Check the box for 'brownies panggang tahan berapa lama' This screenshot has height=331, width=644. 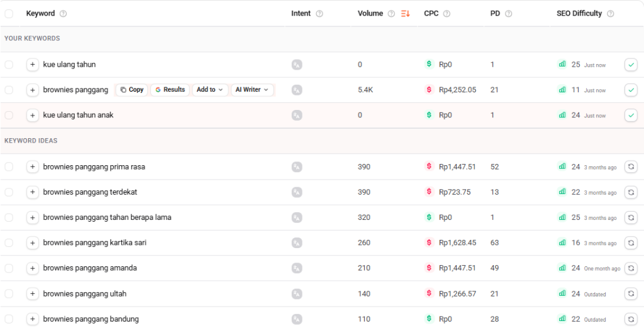pos(9,217)
